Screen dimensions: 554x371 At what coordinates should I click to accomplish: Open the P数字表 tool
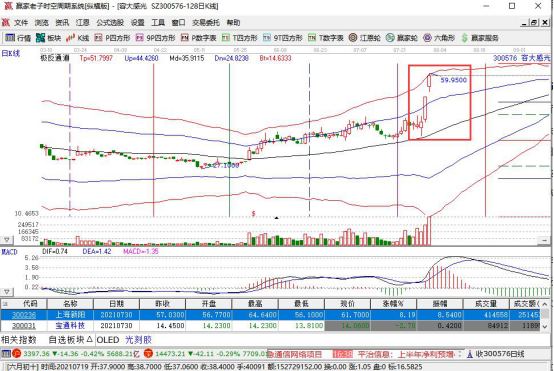click(x=199, y=38)
